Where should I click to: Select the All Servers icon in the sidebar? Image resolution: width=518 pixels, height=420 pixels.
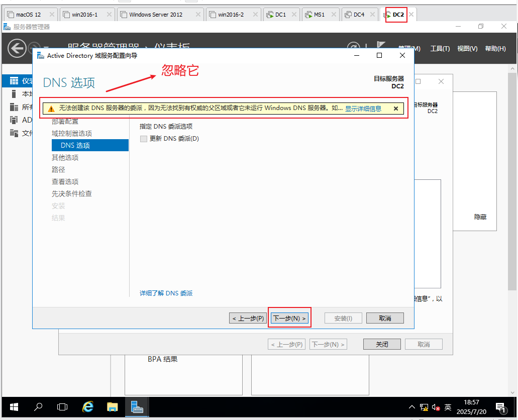(x=14, y=107)
